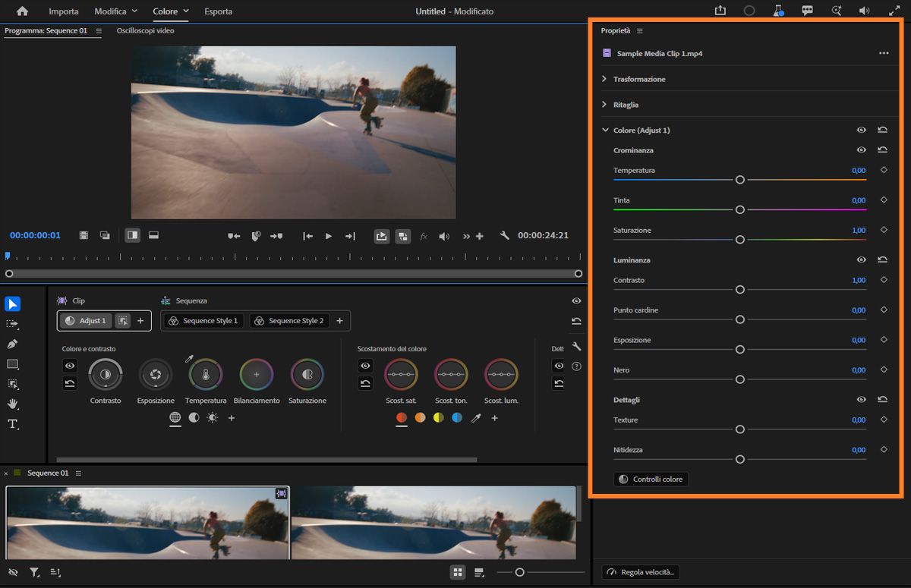Click the Regola velocità button
This screenshot has height=588, width=911.
(641, 572)
